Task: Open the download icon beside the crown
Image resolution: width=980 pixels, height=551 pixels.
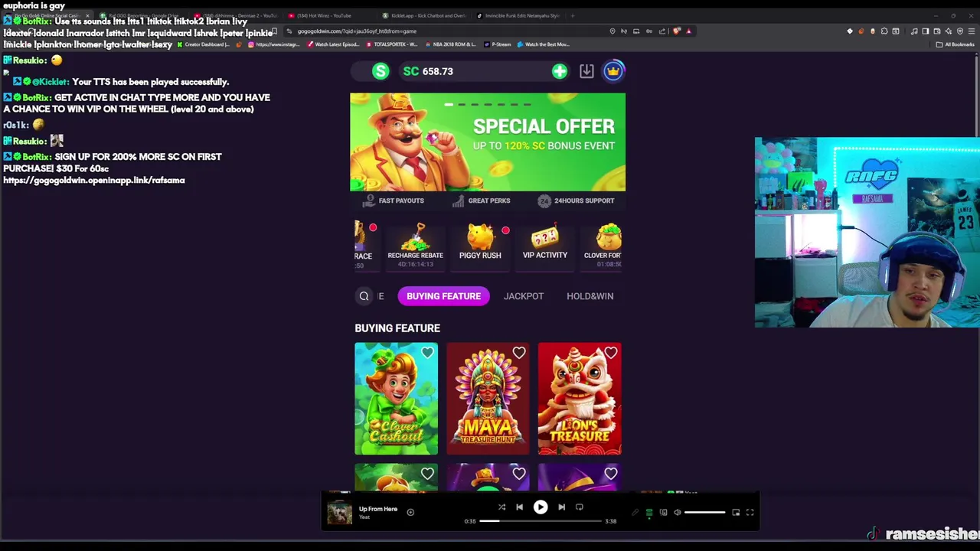Action: (586, 71)
